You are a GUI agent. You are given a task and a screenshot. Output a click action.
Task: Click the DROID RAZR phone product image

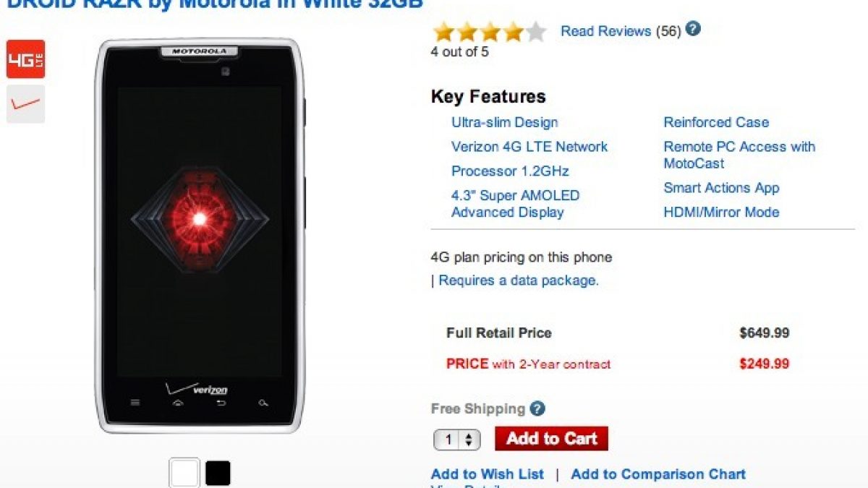click(200, 236)
